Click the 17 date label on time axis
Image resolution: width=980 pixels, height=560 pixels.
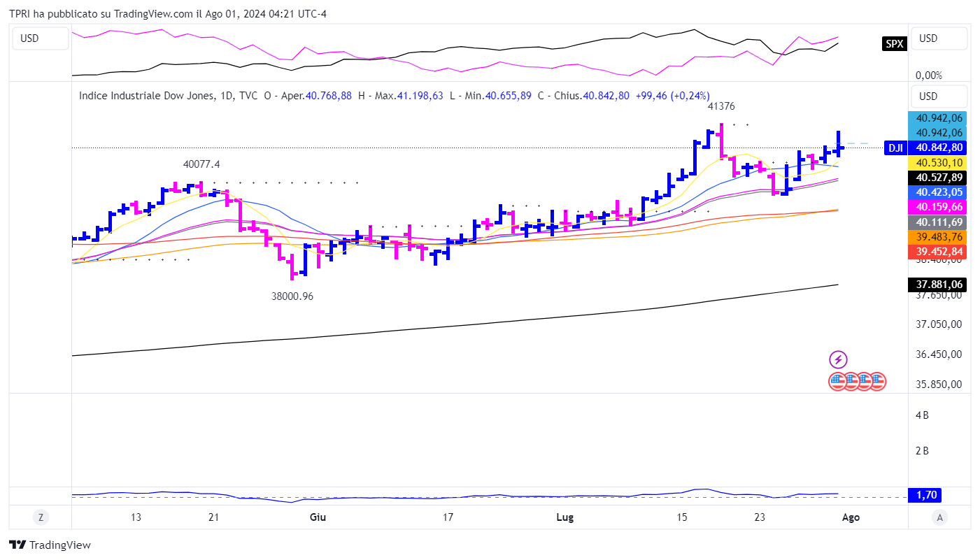coord(448,517)
